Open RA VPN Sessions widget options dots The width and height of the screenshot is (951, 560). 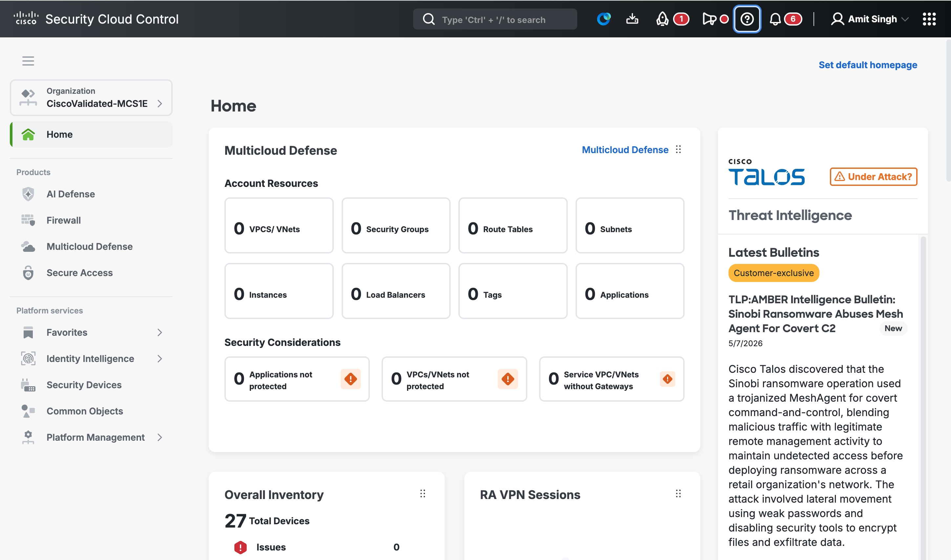[x=678, y=493]
